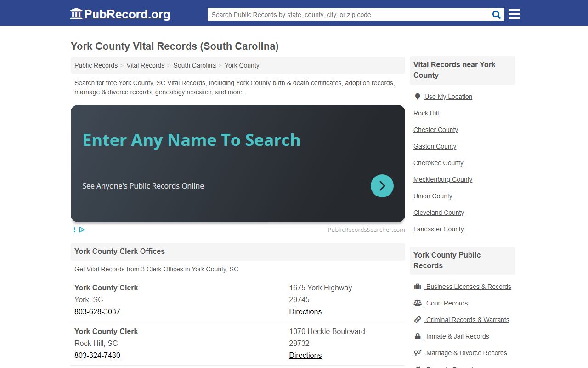The width and height of the screenshot is (588, 368).
Task: Click the address 1070 Heckle Boulevard
Action: coord(327,331)
